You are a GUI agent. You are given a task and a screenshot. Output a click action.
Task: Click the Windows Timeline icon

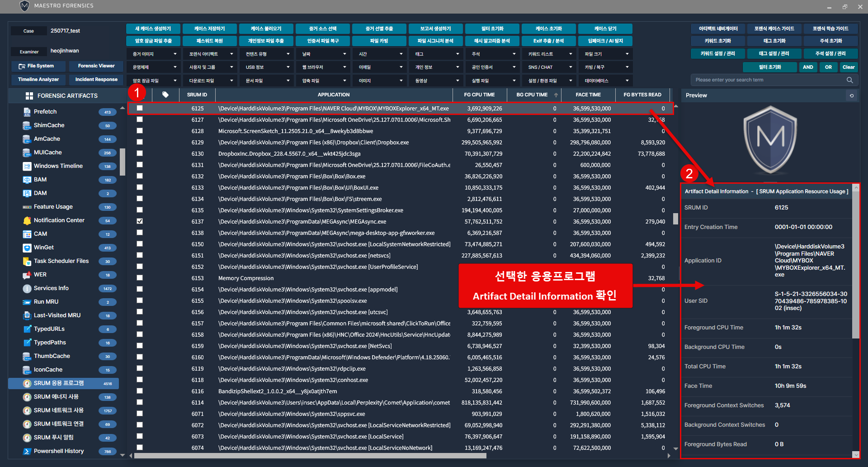(27, 166)
